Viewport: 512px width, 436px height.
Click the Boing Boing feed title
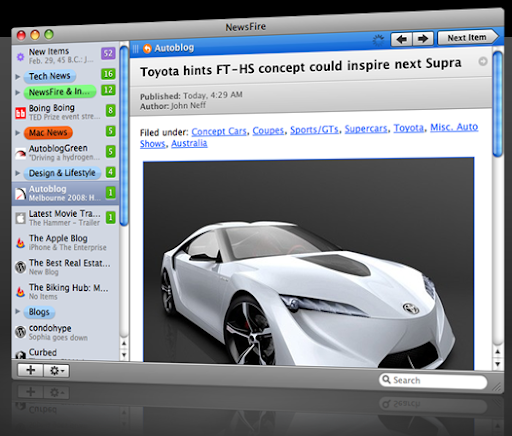(x=52, y=108)
